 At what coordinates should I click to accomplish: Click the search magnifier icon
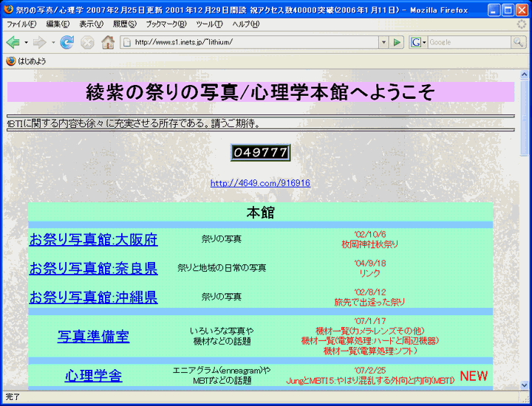[x=519, y=43]
